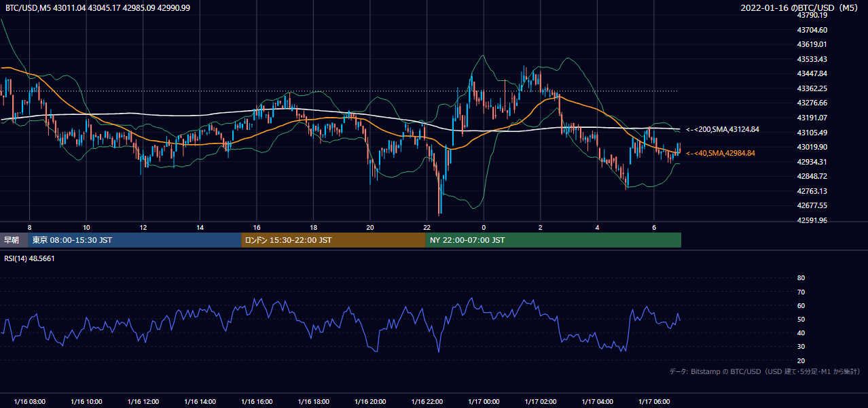Click the 1/16 12:00 time label
Viewport: 868px width, 408px height.
coord(143,402)
